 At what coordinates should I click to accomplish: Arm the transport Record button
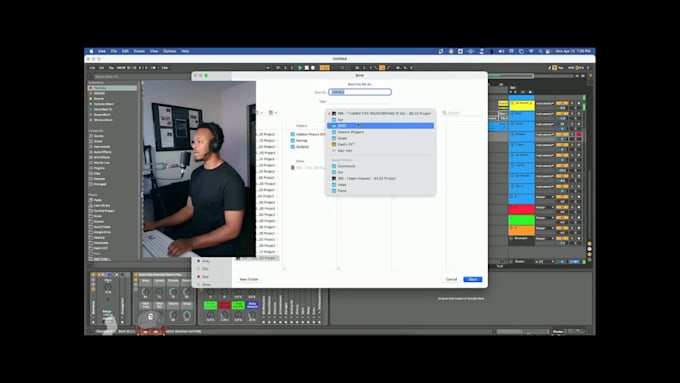313,68
